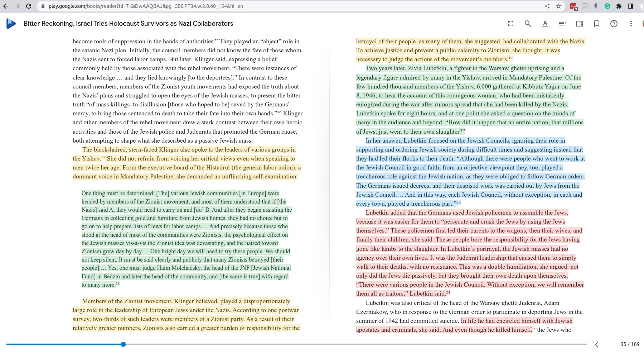The width and height of the screenshot is (644, 354).
Task: Open the help icon
Action: click(x=614, y=24)
